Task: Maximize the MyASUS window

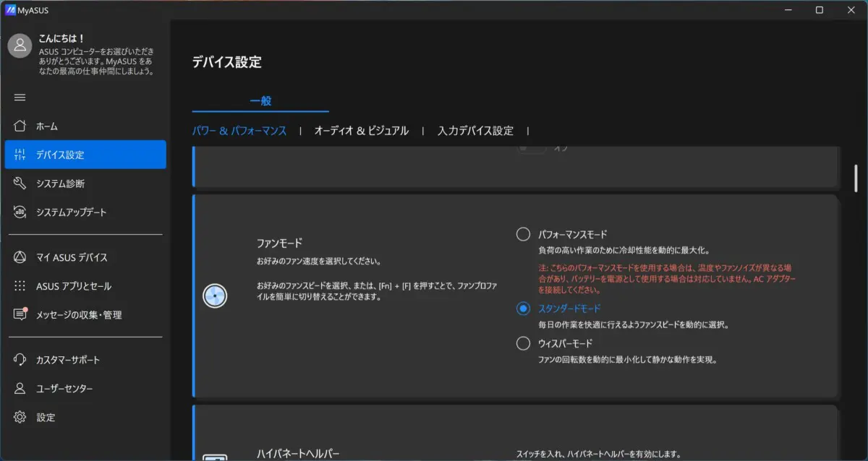Action: [819, 10]
